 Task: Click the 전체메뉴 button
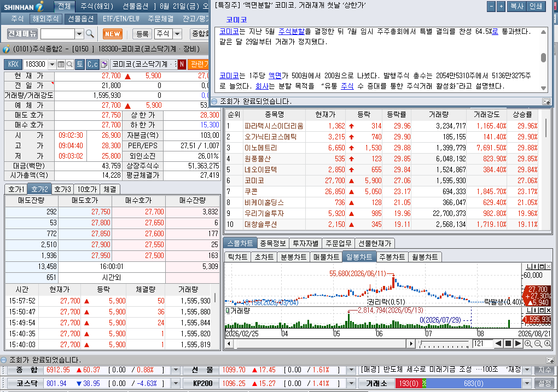(22, 34)
